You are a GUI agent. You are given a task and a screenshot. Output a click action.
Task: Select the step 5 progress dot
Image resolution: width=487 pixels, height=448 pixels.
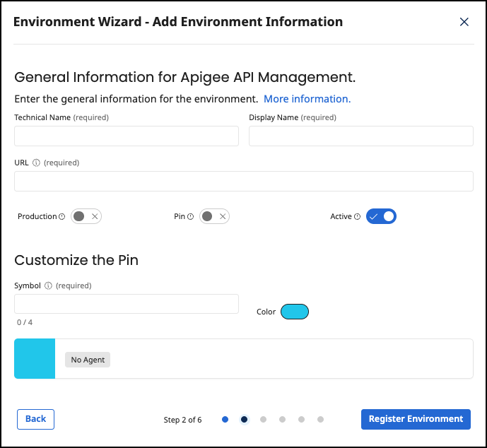click(x=301, y=420)
